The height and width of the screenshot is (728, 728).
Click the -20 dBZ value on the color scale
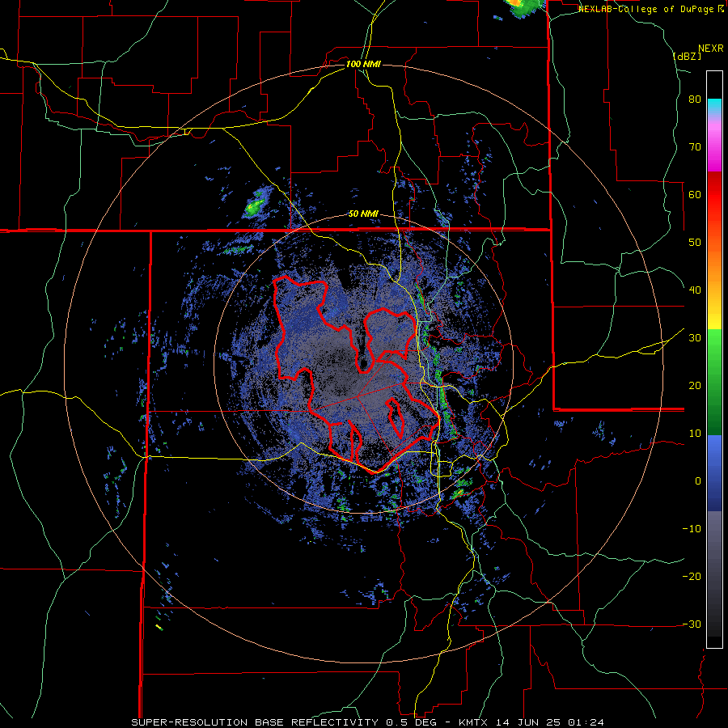pyautogui.click(x=692, y=576)
